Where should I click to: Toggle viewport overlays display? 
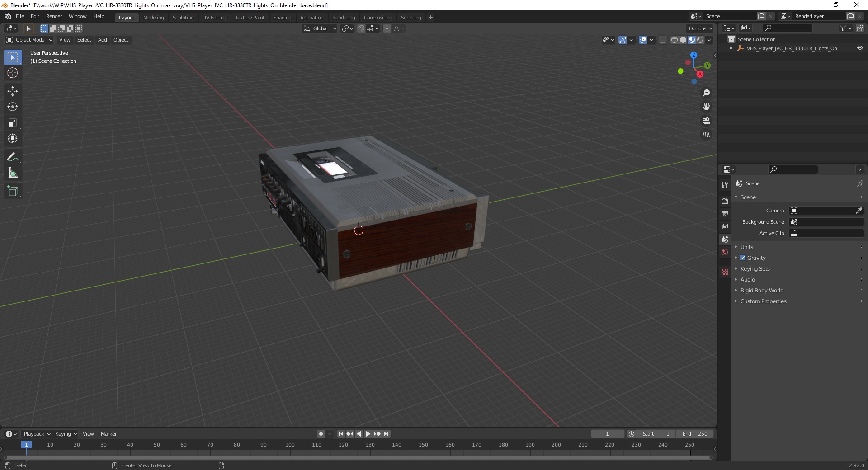(643, 40)
